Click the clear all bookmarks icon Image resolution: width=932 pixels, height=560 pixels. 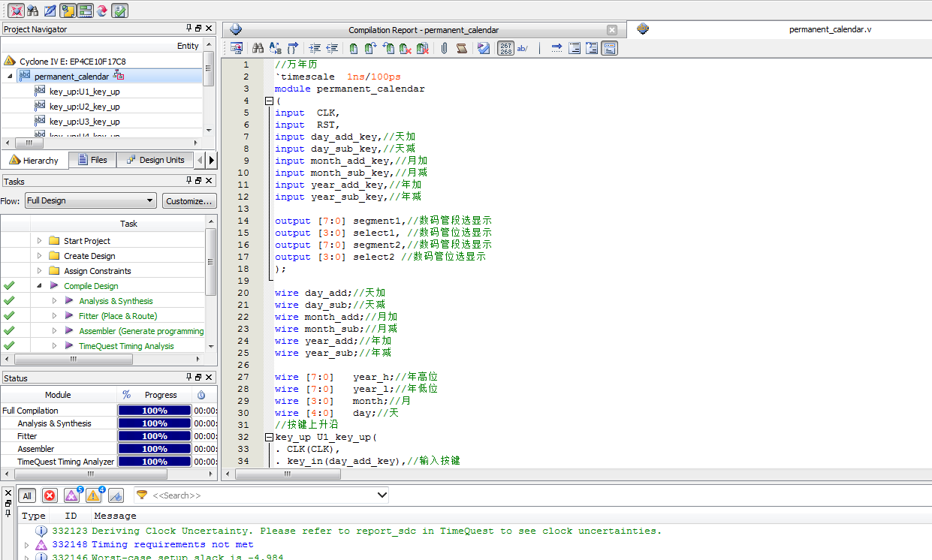tap(423, 48)
